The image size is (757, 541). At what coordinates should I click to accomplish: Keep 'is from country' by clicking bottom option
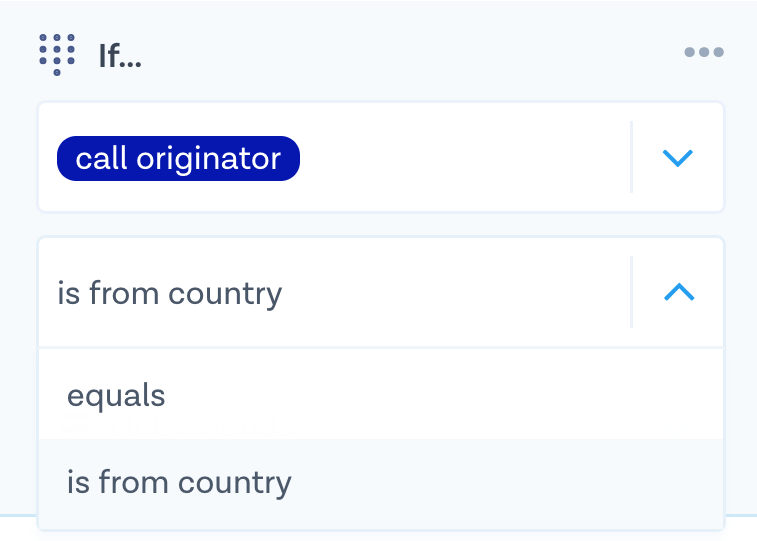[x=179, y=483]
